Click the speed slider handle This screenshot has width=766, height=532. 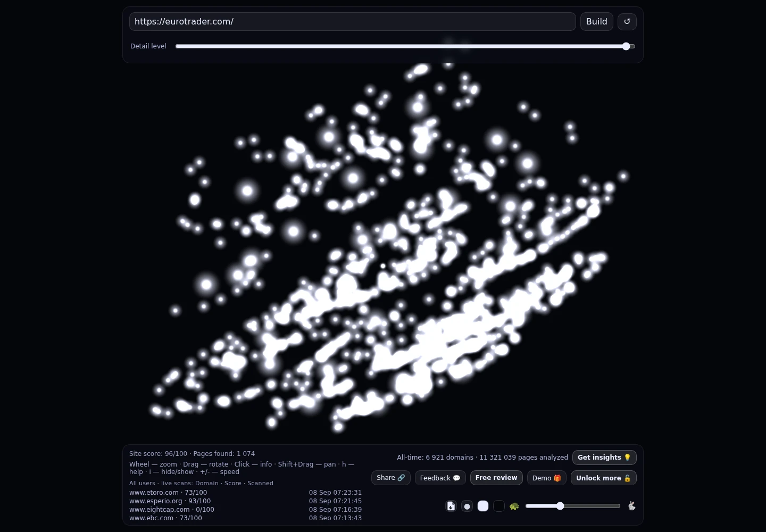point(560,506)
